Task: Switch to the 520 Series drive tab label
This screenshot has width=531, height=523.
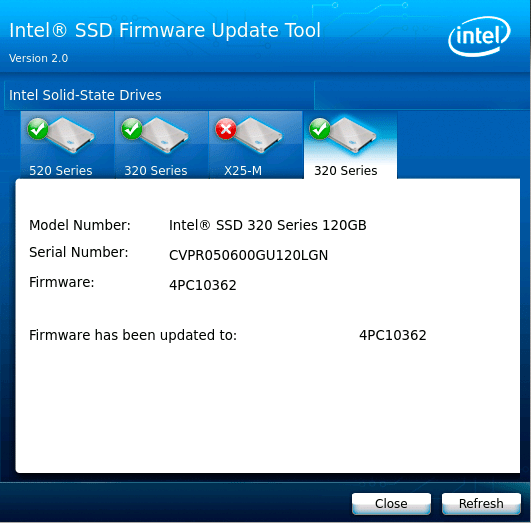Action: click(61, 170)
